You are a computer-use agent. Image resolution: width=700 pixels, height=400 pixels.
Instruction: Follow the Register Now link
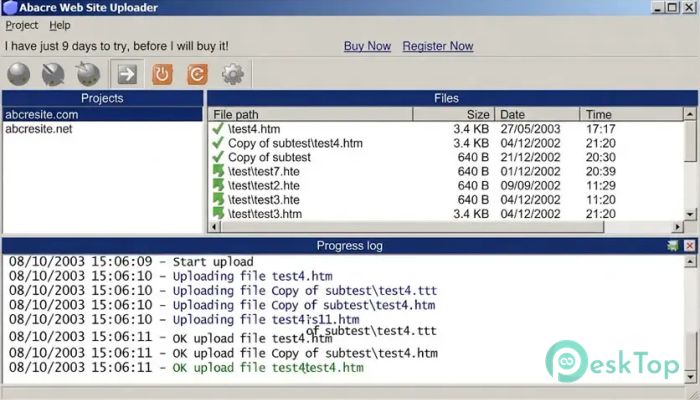pyautogui.click(x=438, y=46)
